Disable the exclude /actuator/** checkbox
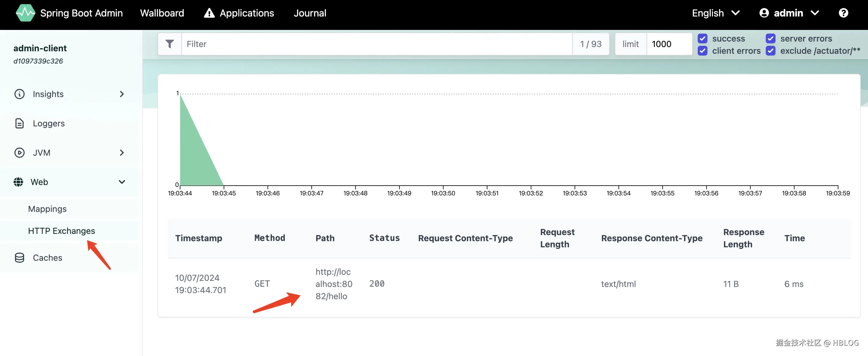The width and height of the screenshot is (868, 356). (770, 51)
